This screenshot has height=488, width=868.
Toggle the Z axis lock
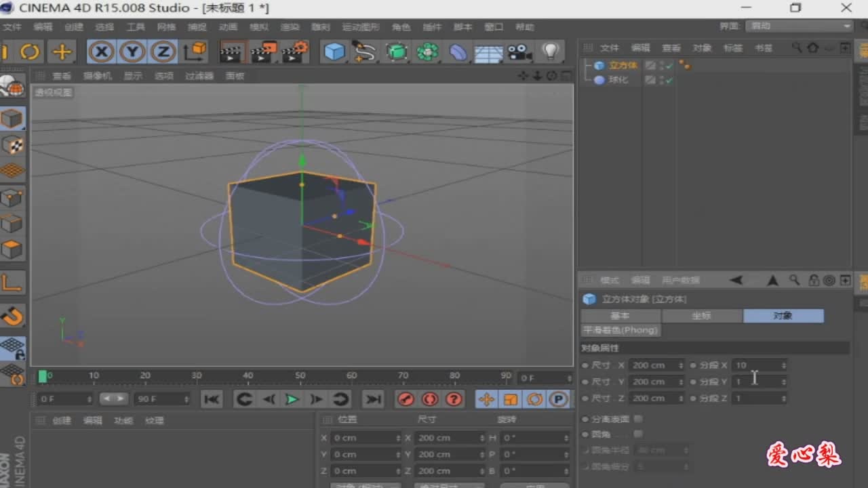tap(163, 52)
